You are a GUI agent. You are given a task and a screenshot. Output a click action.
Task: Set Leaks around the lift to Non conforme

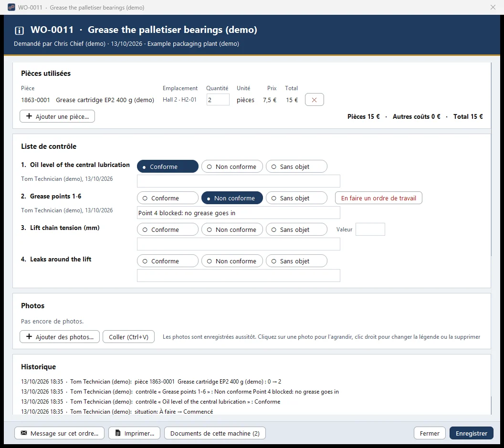pyautogui.click(x=232, y=261)
